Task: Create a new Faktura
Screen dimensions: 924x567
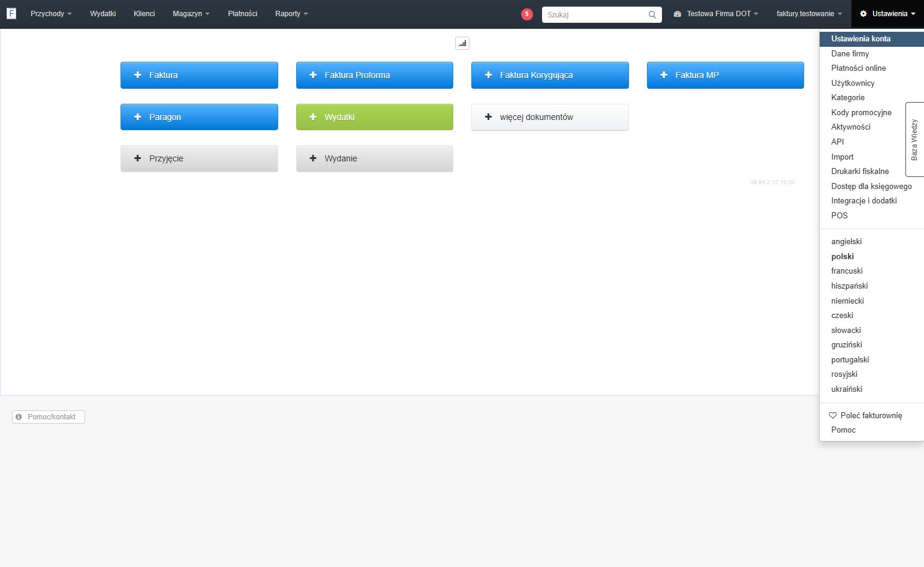Action: (x=199, y=75)
